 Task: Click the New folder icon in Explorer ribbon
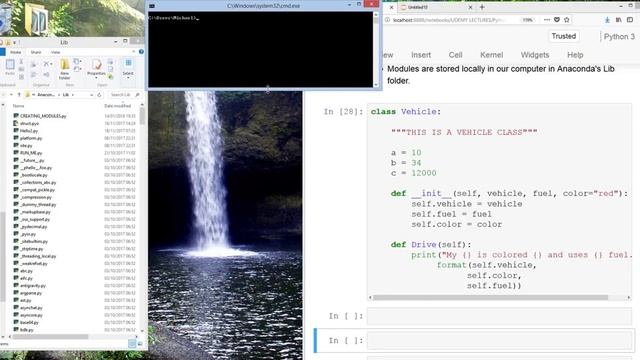tap(64, 64)
